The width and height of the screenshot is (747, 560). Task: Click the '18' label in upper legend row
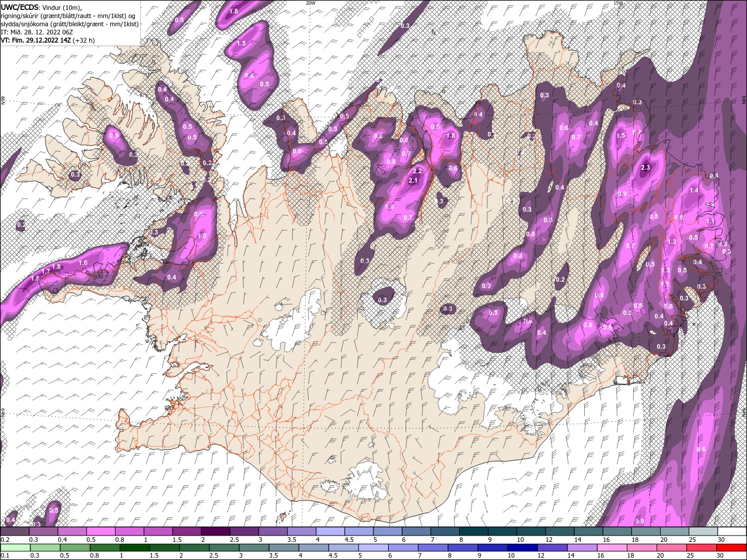point(635,540)
